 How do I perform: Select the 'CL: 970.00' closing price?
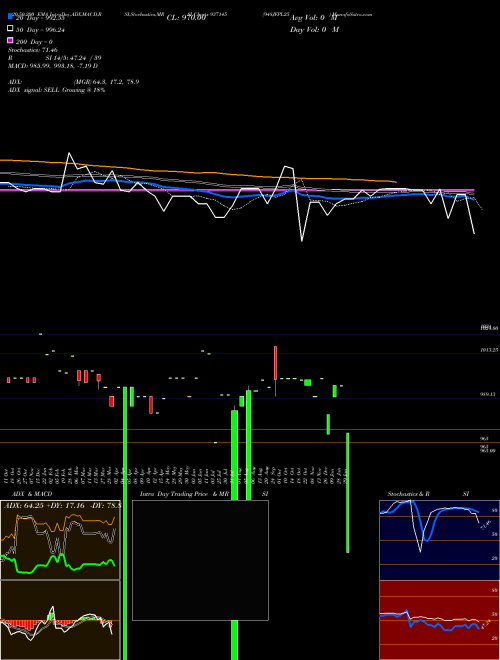click(186, 18)
